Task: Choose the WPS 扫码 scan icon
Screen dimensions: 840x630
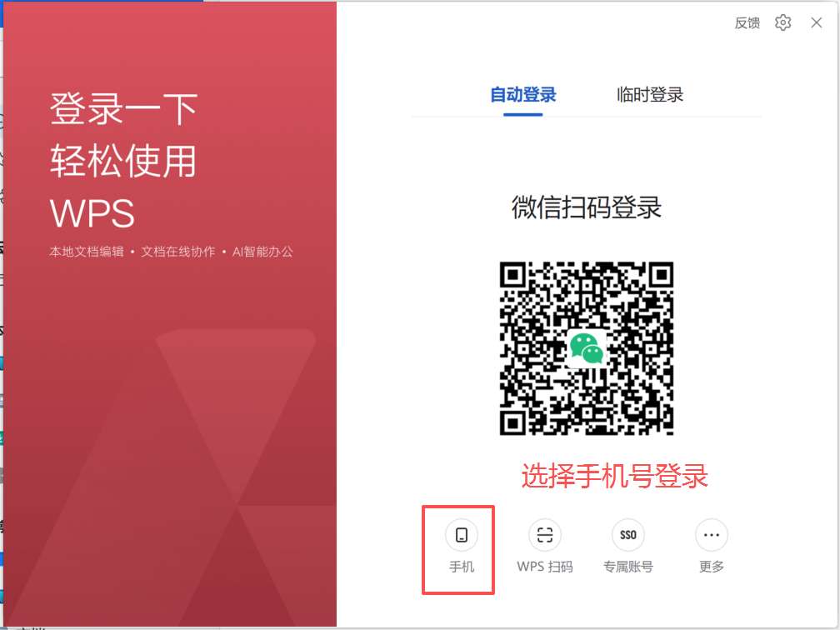Action: pos(545,535)
